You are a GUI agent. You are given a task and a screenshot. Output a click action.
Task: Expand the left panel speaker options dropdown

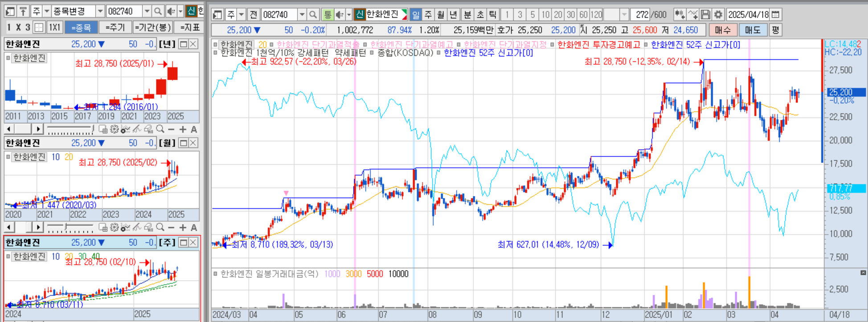tap(180, 11)
